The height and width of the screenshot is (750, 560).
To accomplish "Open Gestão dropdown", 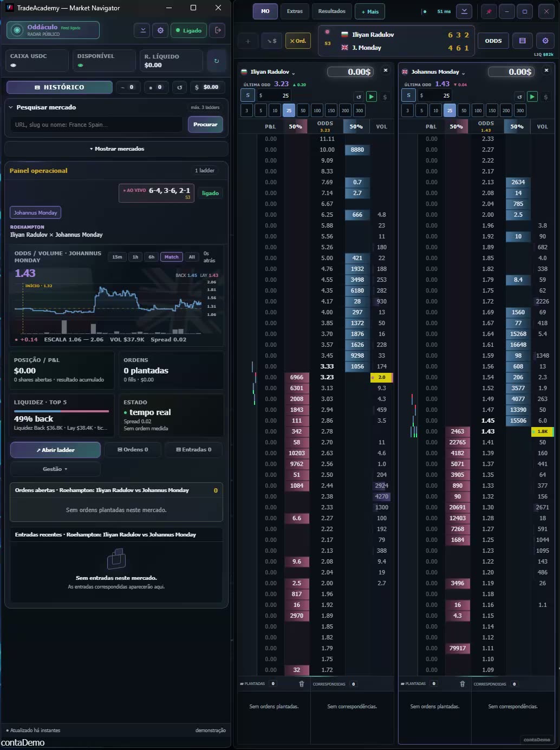I will [x=55, y=469].
